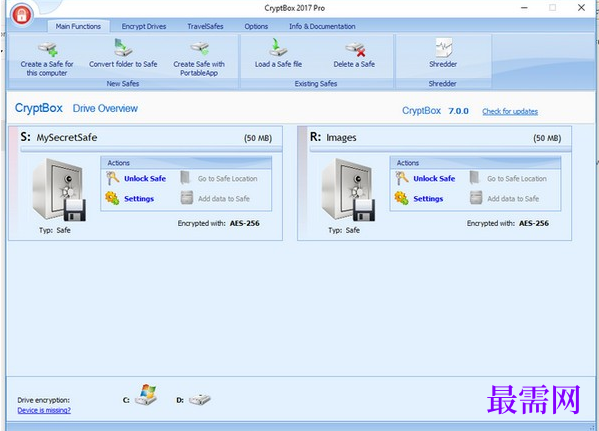
Task: Click the CryptBox heading beside Drive Overview
Action: pyautogui.click(x=39, y=108)
